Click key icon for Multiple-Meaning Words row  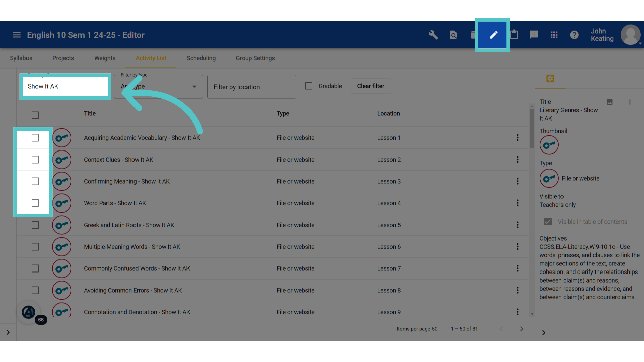[62, 247]
